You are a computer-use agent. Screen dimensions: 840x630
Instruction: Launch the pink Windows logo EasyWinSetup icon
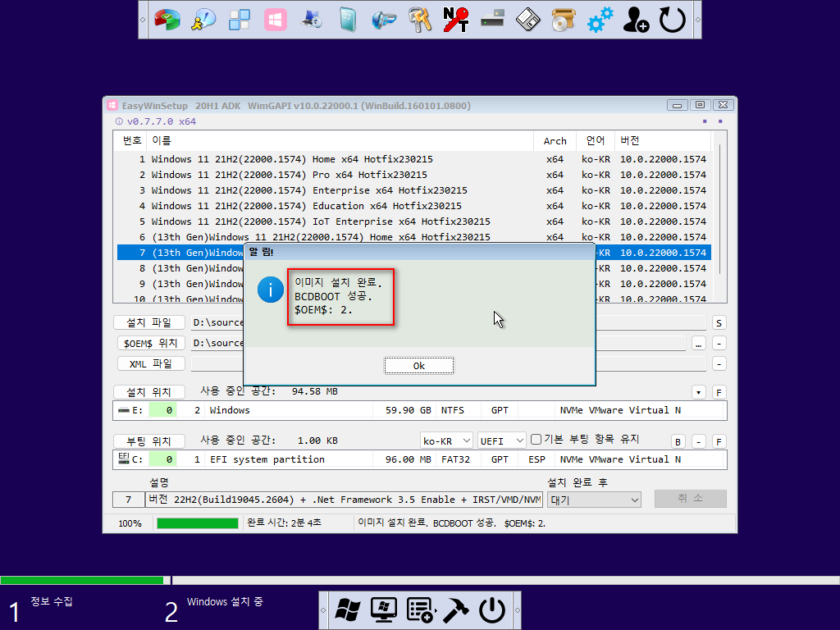tap(276, 20)
